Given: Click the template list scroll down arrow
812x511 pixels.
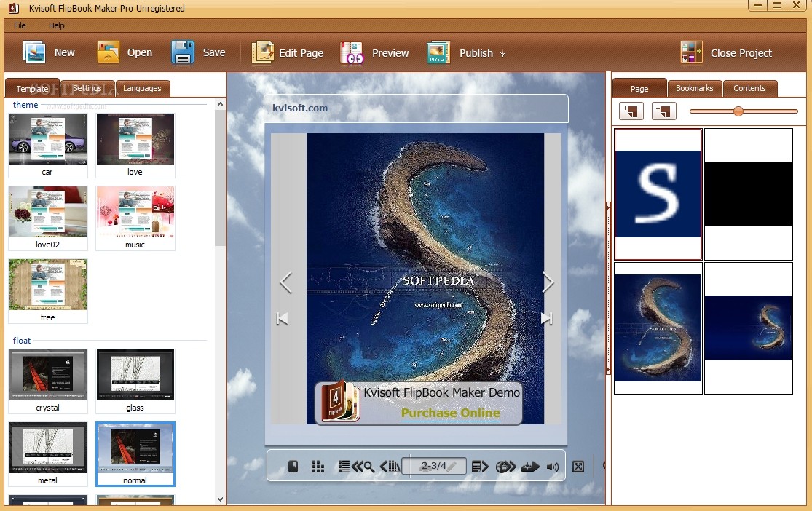Looking at the screenshot, I should [x=220, y=499].
